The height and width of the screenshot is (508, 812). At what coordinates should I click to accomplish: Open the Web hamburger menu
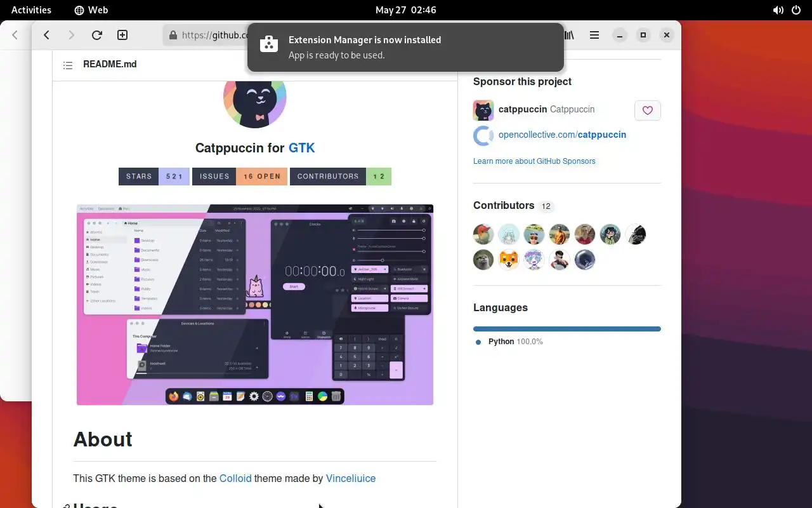coord(594,35)
